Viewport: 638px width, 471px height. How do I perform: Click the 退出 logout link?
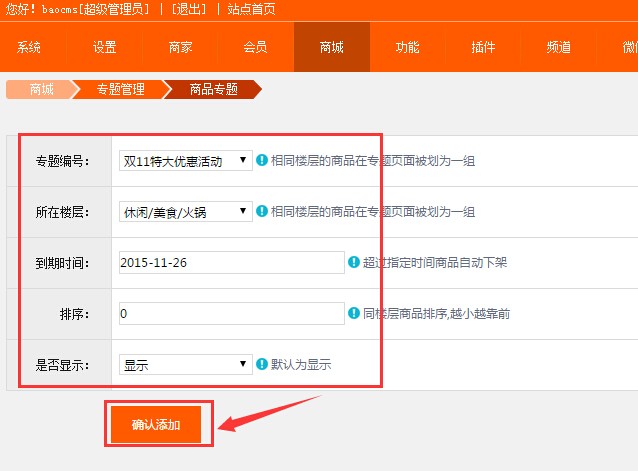tap(189, 9)
